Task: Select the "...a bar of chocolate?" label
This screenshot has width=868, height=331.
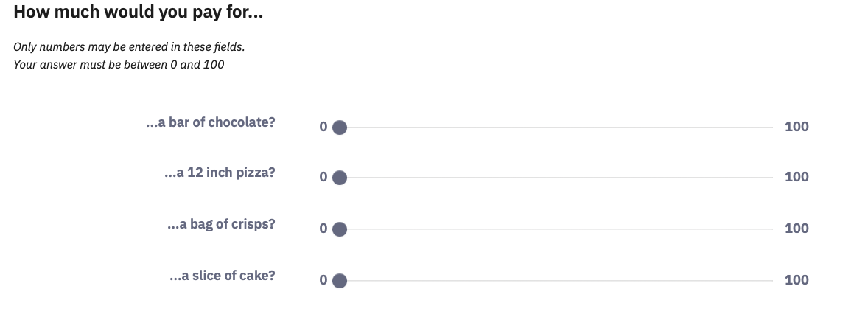Action: pyautogui.click(x=211, y=122)
